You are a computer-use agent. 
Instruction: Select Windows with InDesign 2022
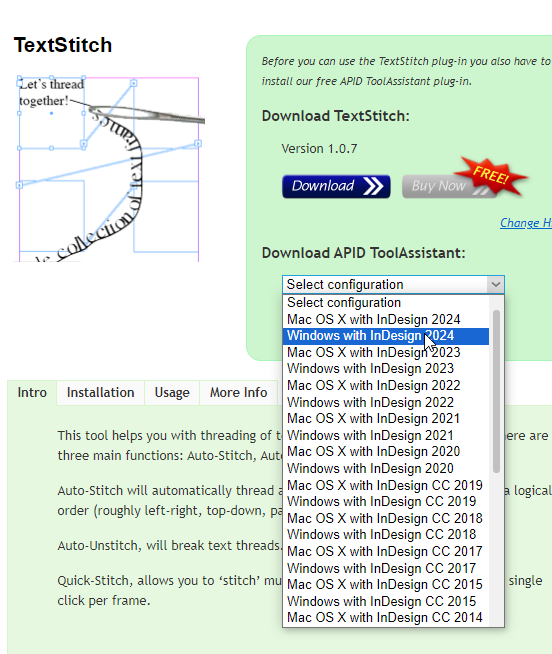pyautogui.click(x=386, y=402)
